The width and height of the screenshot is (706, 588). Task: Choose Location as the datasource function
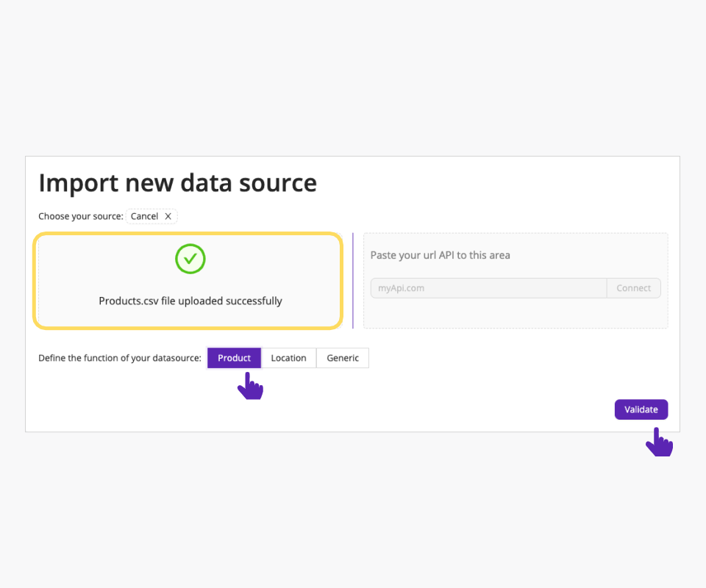288,358
